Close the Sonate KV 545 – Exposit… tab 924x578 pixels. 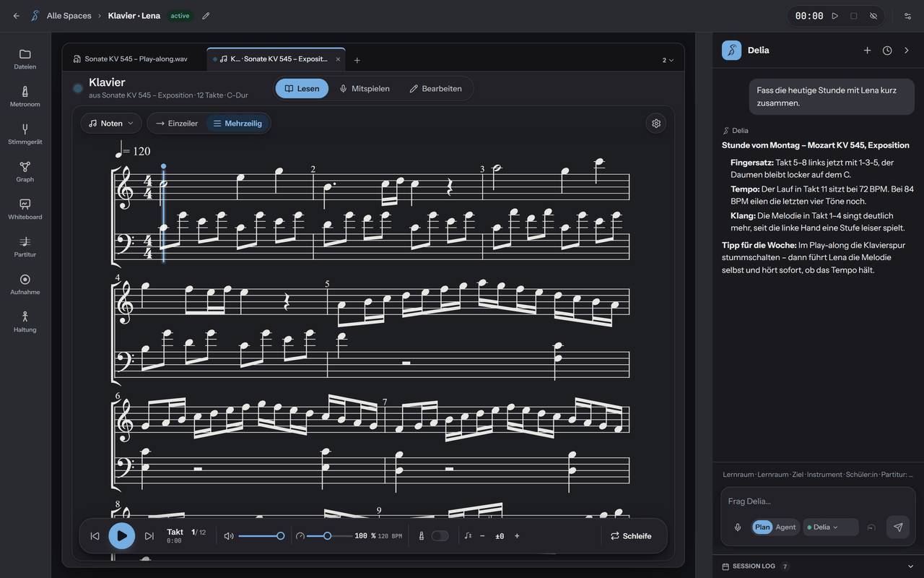click(x=337, y=59)
